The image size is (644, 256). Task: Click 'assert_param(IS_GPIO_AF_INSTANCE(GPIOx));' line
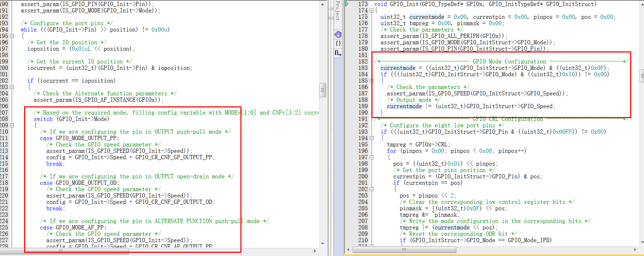click(99, 100)
